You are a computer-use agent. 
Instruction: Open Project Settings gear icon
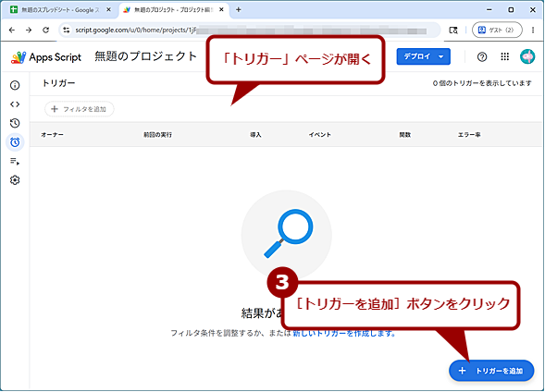(x=15, y=180)
